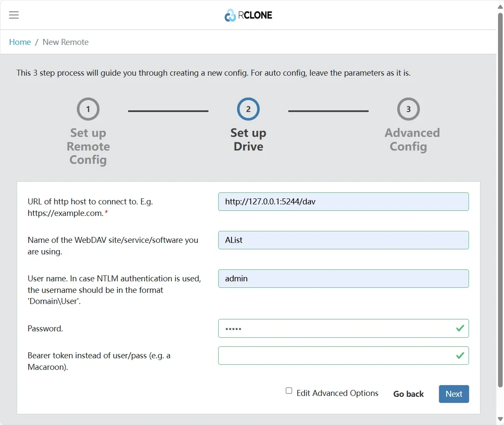Jump to step 3 Advanced Config circle

(408, 109)
